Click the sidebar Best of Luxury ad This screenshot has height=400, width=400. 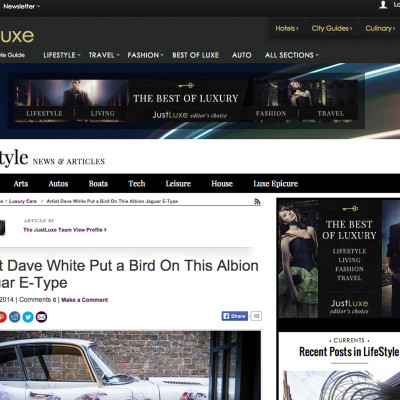coord(338,258)
